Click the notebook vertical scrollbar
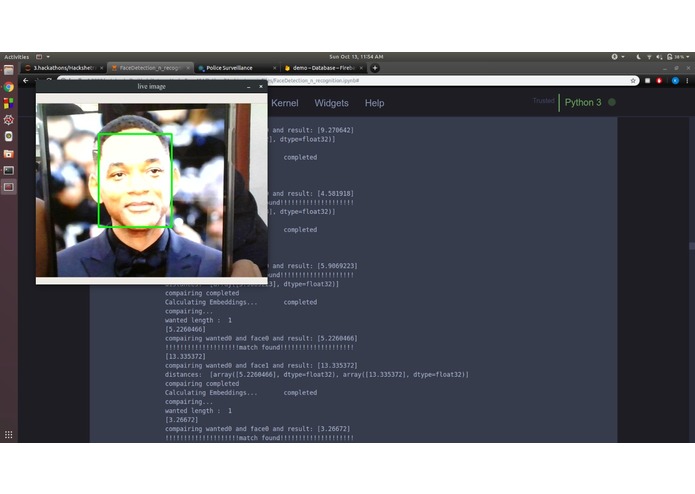The height and width of the screenshot is (494, 695). click(692, 245)
